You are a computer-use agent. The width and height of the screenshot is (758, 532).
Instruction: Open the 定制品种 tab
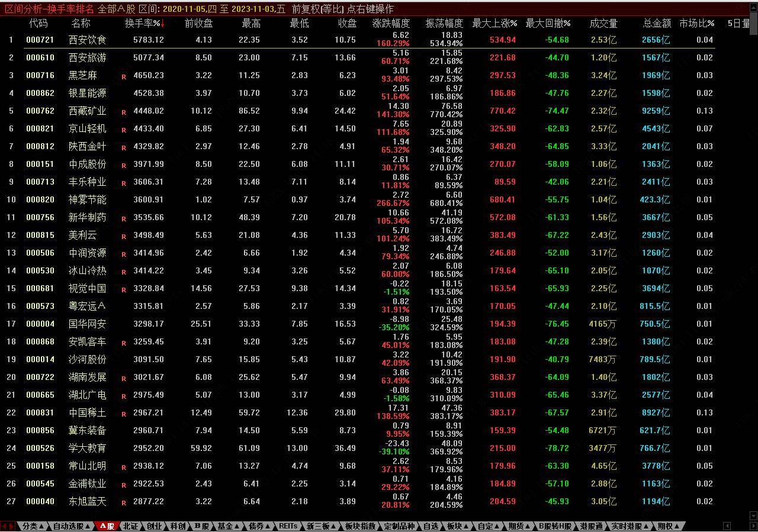coord(400,526)
